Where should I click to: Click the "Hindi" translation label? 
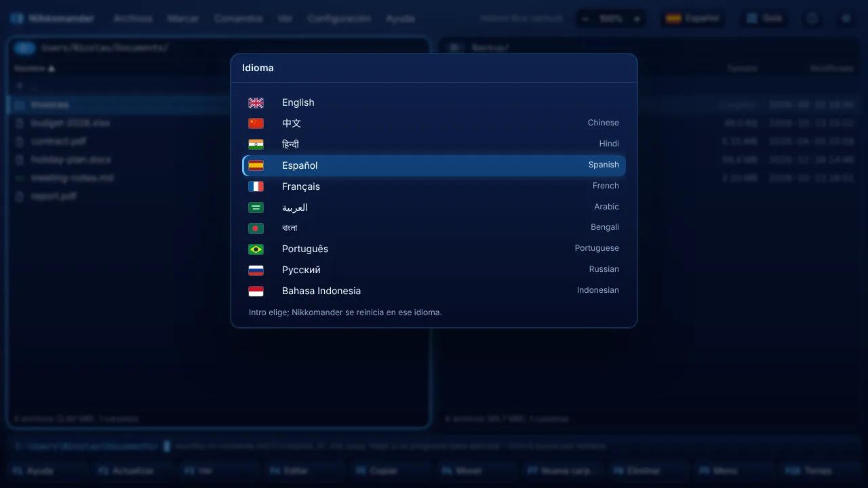[609, 144]
